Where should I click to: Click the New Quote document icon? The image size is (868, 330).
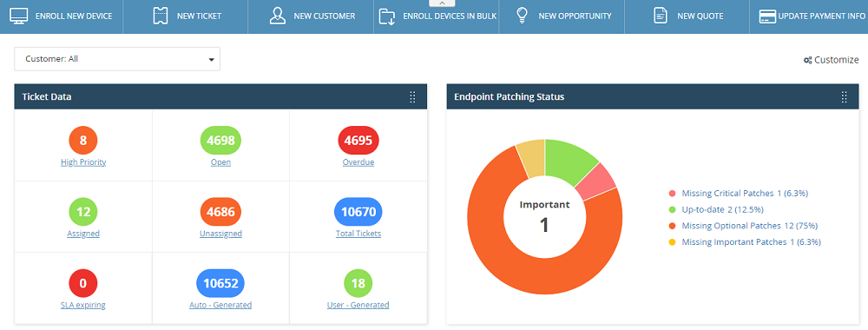click(661, 16)
